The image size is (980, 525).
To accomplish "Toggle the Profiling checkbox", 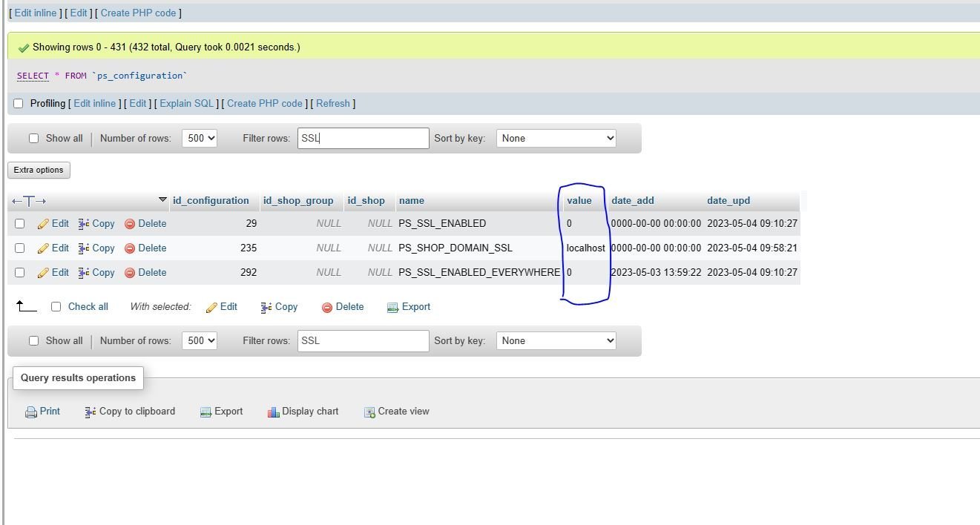I will pos(19,104).
